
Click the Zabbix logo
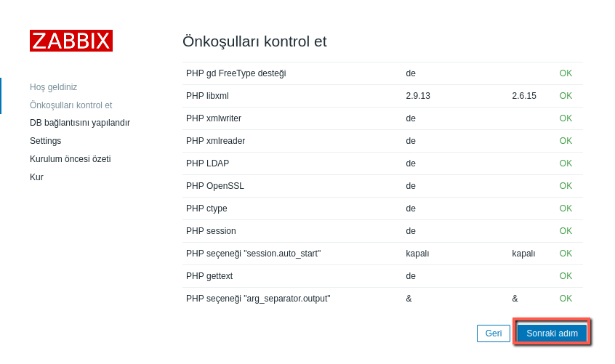[x=71, y=41]
